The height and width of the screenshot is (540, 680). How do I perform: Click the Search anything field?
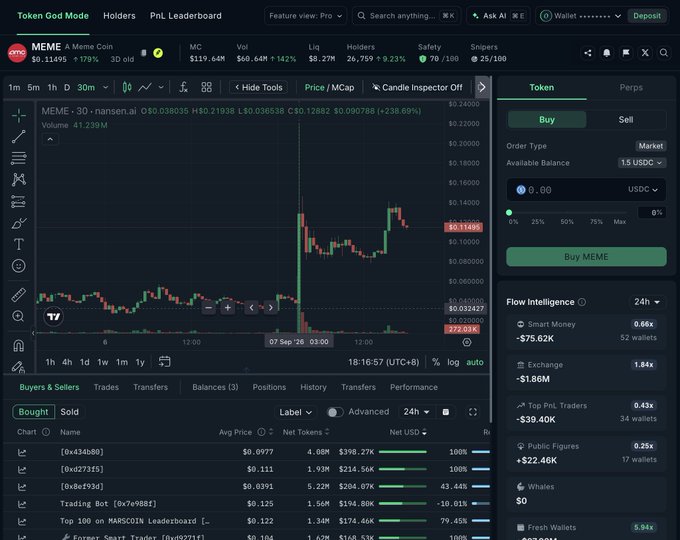pyautogui.click(x=406, y=16)
